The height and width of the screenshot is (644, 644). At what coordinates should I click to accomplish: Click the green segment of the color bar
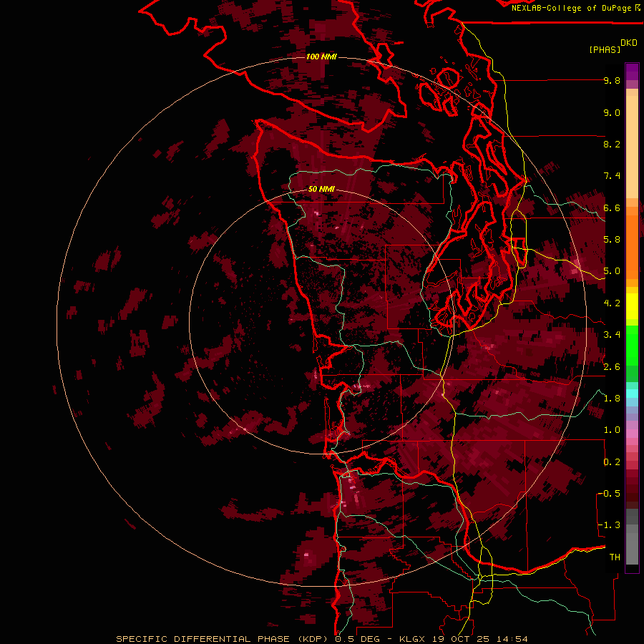(632, 346)
